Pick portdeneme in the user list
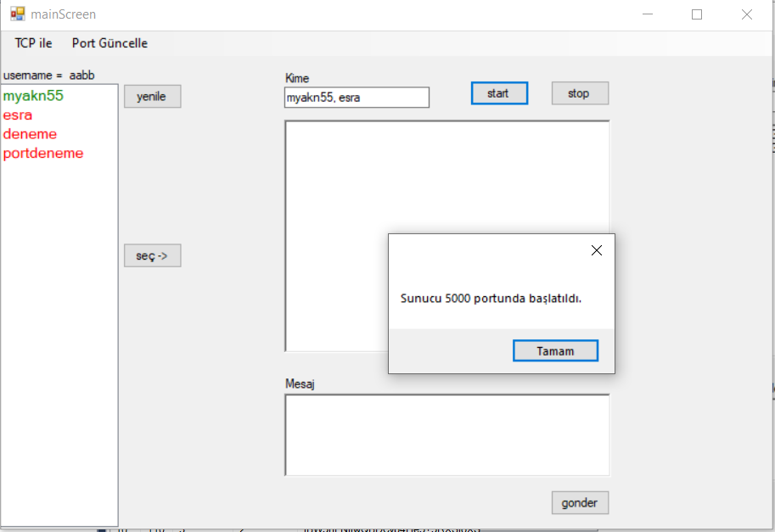775x532 pixels. pyautogui.click(x=43, y=154)
